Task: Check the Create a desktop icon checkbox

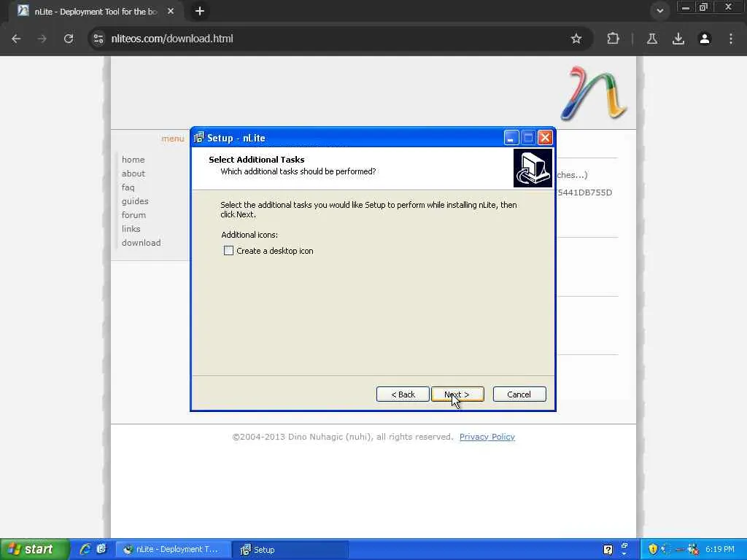Action: pyautogui.click(x=228, y=251)
